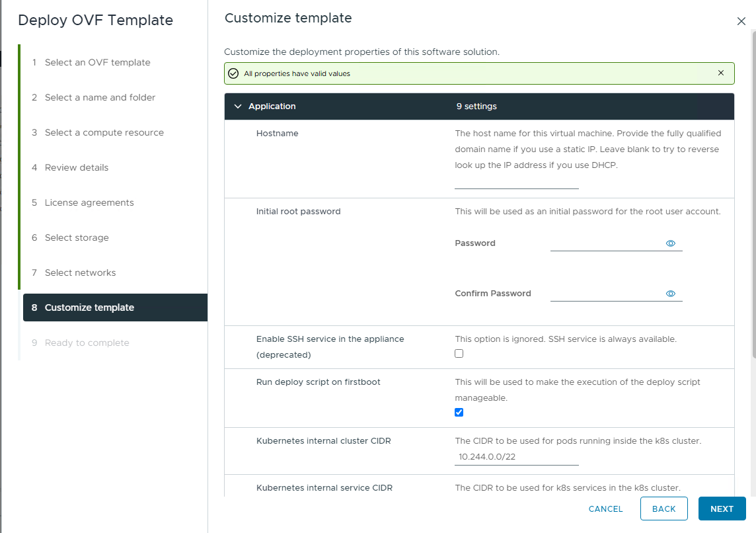Click the green success checkmark icon
Screen dimensions: 756x533
(x=233, y=73)
